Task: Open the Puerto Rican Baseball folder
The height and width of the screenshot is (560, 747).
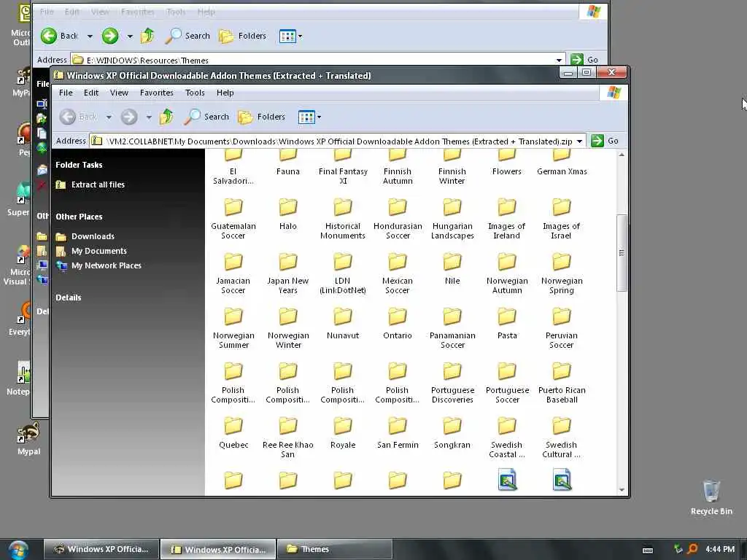Action: tap(561, 383)
